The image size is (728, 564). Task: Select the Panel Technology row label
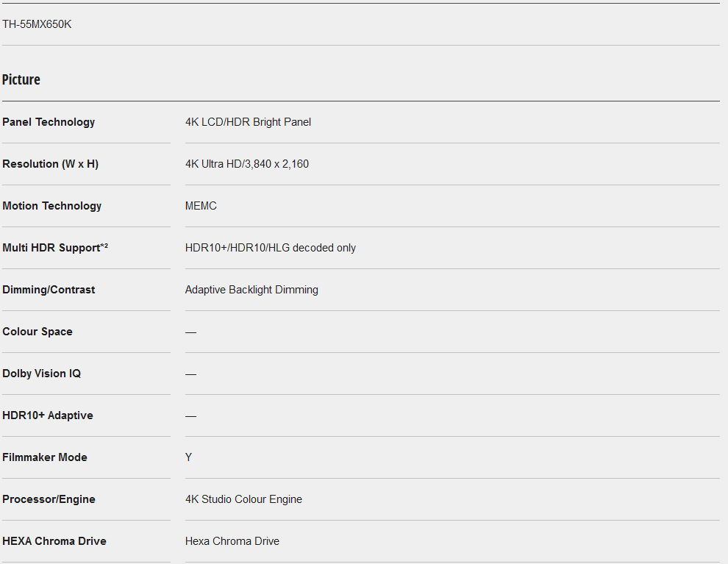point(49,122)
